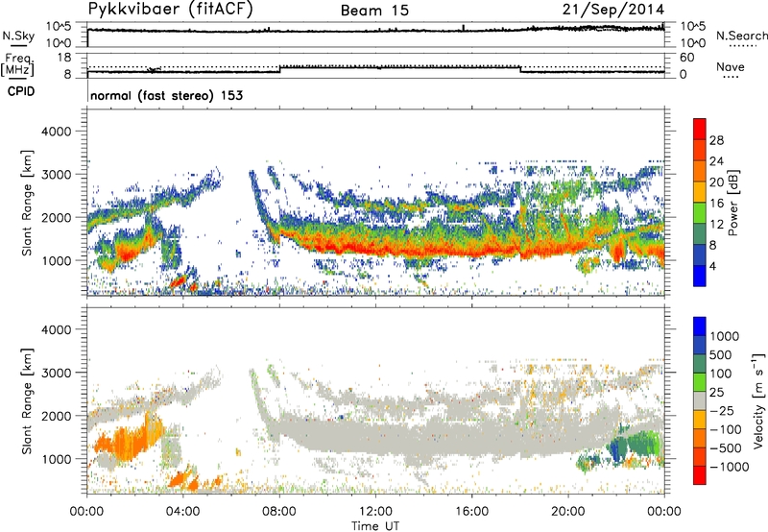Click the 'Freq. [MHz]' axis label
768x532 pixels.
pyautogui.click(x=18, y=64)
